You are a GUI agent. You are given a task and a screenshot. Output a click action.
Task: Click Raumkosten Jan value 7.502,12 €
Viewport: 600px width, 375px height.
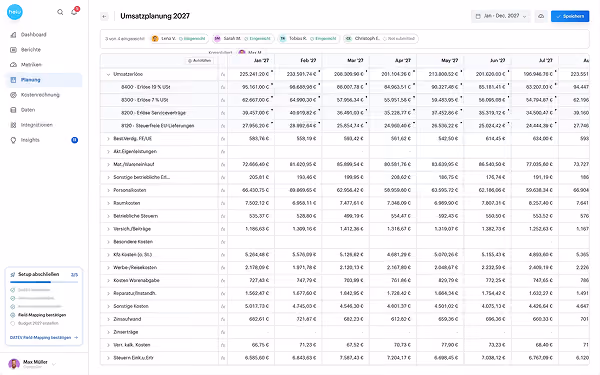[x=257, y=203]
